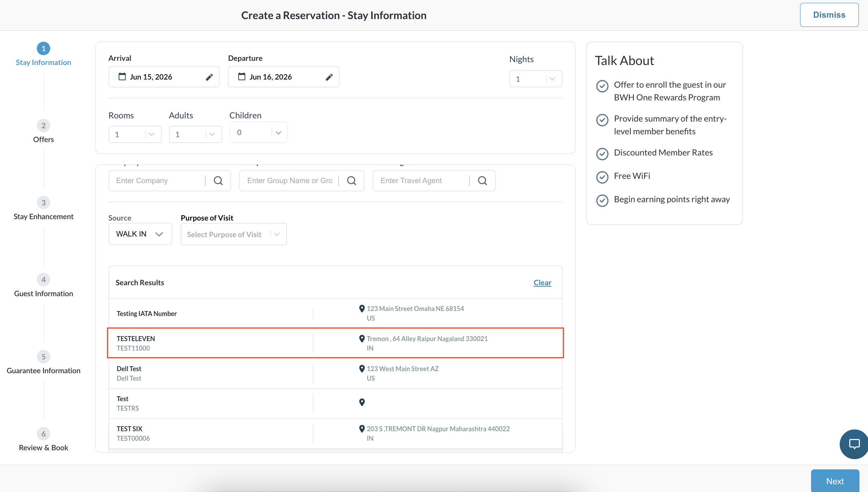Check the Free WiFi item

coord(602,177)
